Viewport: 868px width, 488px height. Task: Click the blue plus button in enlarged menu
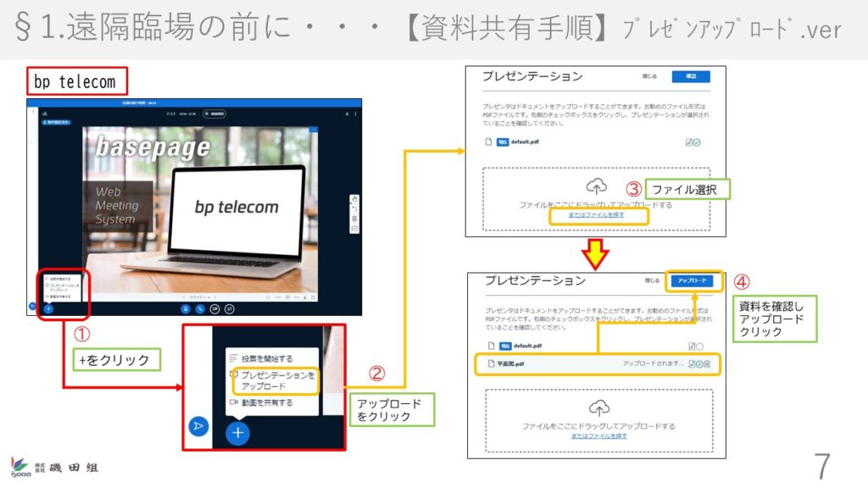(238, 433)
